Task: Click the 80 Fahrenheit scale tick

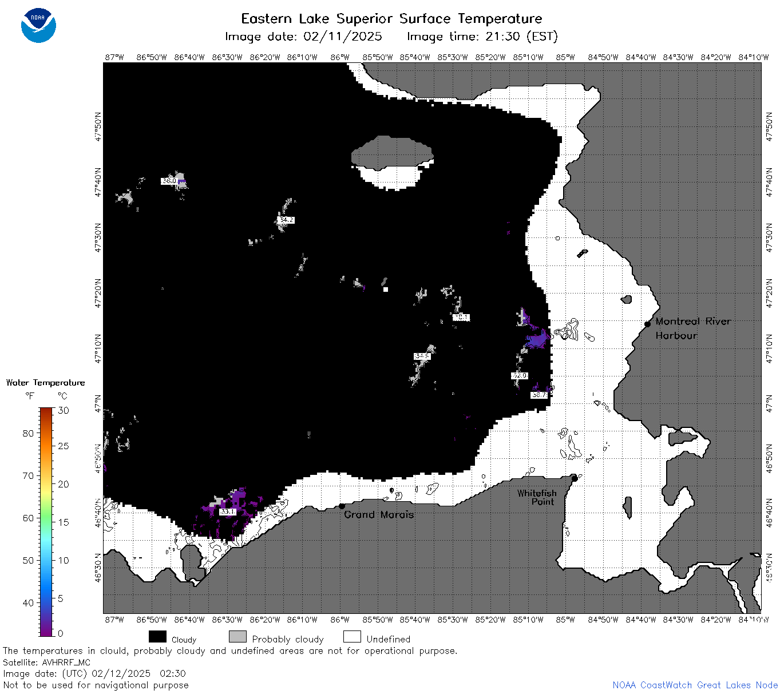Action: [x=28, y=433]
